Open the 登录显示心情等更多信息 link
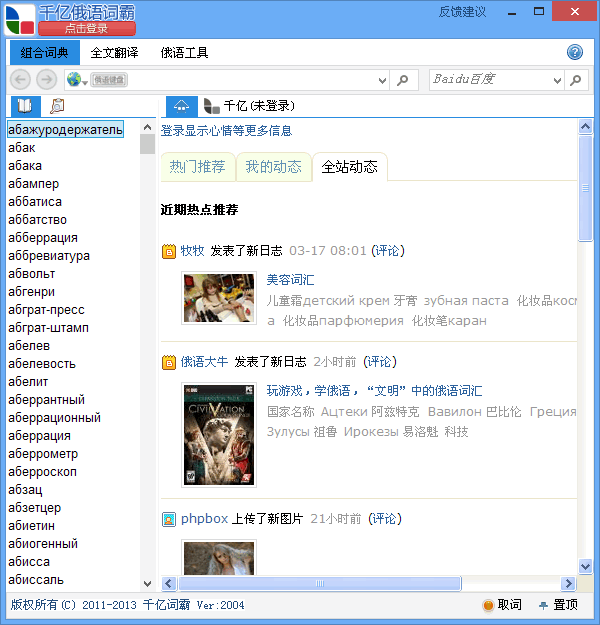 click(226, 131)
